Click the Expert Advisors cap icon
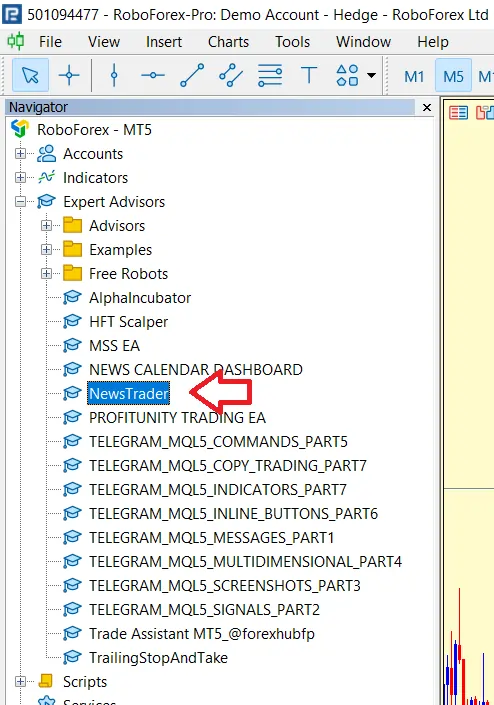The image size is (494, 705). click(46, 201)
